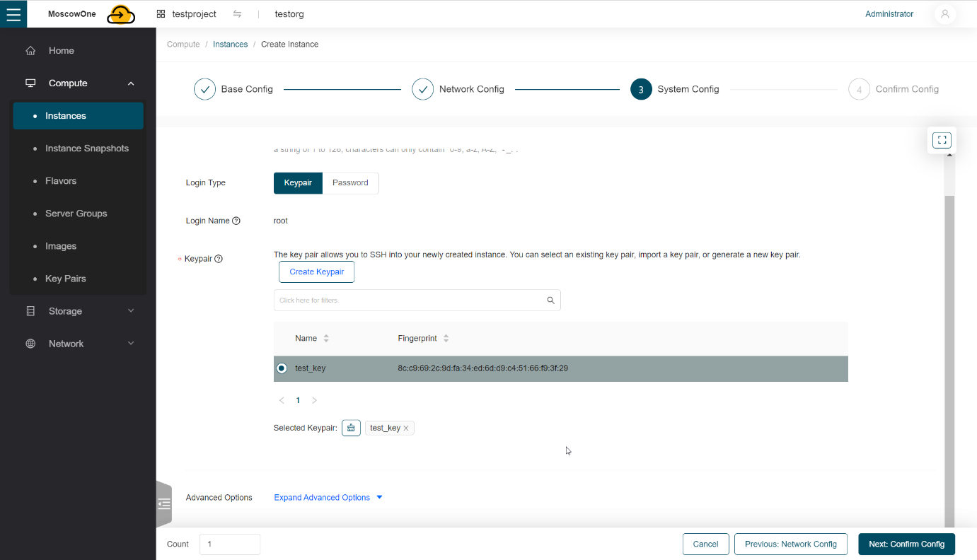Proceed with Next: Confirm Config
This screenshot has width=977, height=560.
click(906, 544)
